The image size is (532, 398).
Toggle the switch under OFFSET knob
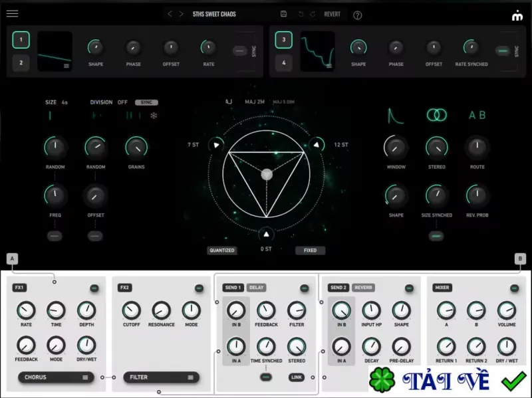pyautogui.click(x=95, y=236)
